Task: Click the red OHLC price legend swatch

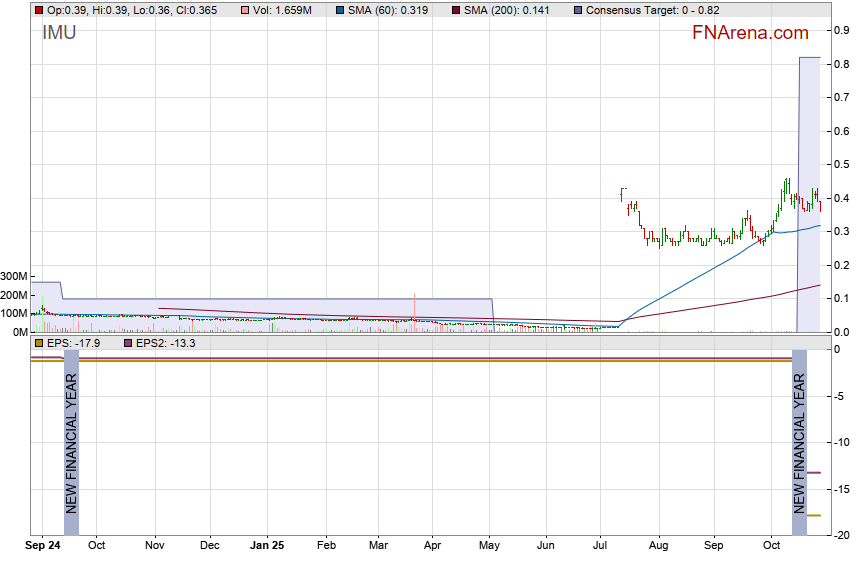Action: pyautogui.click(x=39, y=10)
